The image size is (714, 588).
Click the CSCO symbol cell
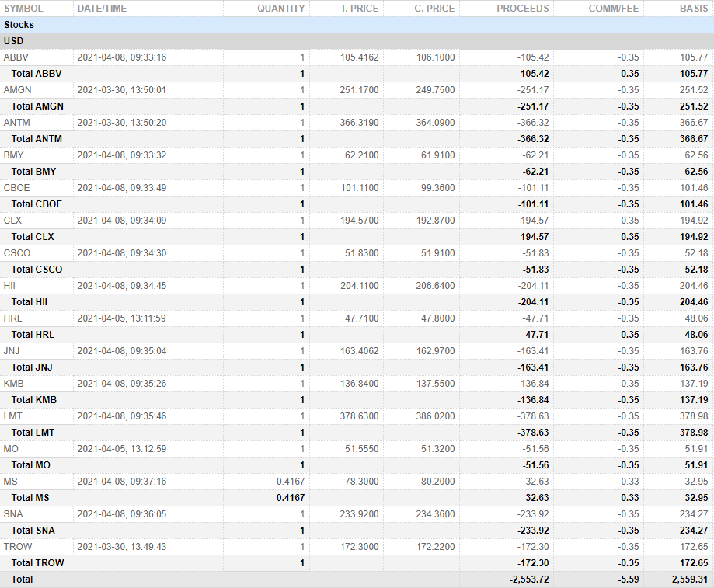[17, 253]
